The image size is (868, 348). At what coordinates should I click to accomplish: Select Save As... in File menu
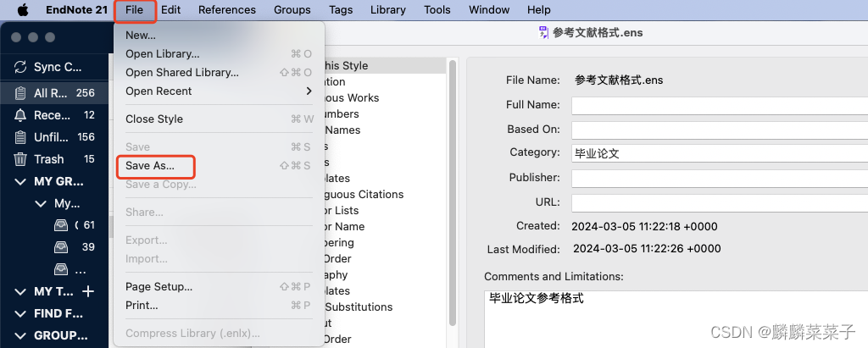(x=220, y=165)
